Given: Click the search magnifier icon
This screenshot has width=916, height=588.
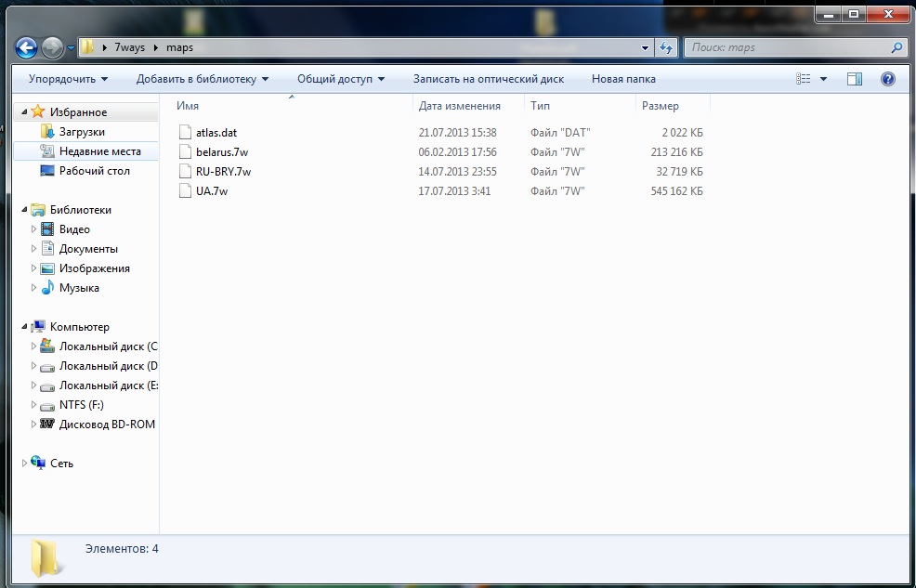Looking at the screenshot, I should (x=896, y=47).
